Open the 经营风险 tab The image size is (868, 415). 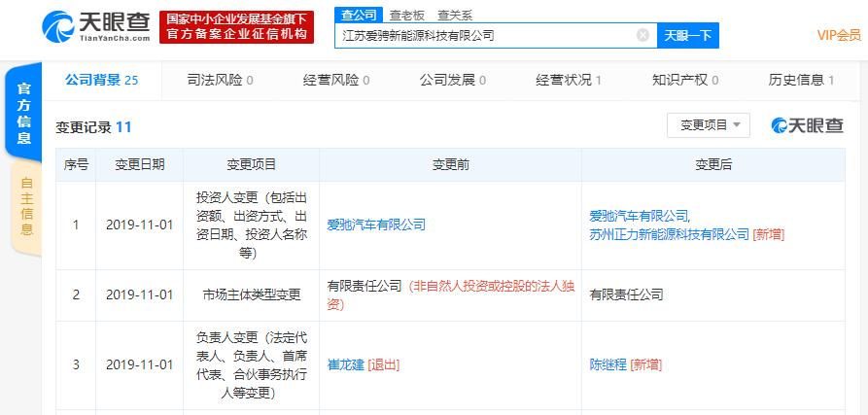pyautogui.click(x=336, y=81)
